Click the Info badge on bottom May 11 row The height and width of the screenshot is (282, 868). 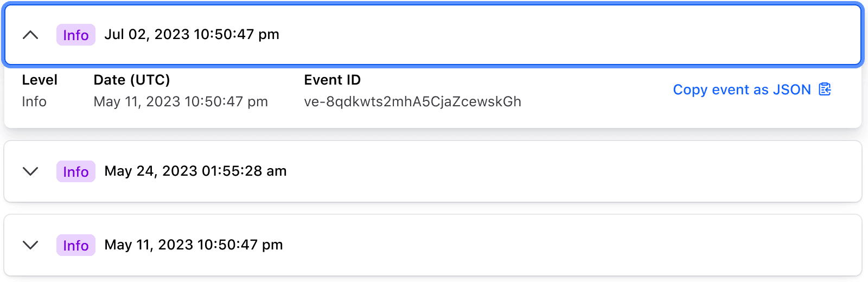pyautogui.click(x=76, y=245)
